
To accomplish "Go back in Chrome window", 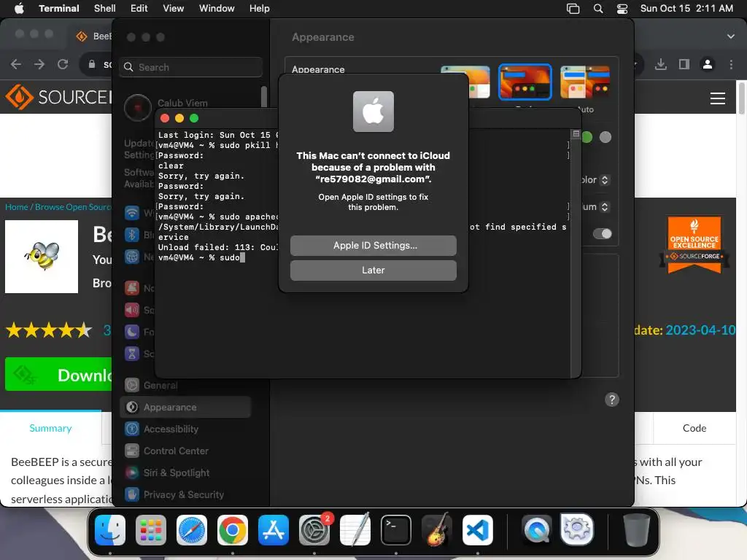I will point(16,64).
